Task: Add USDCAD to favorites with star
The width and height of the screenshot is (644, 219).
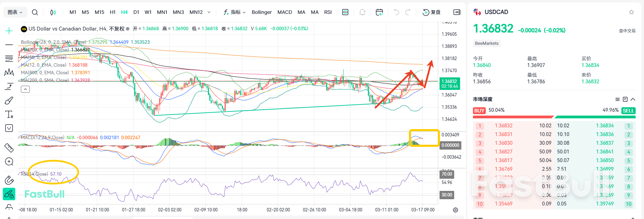Action: [x=631, y=12]
